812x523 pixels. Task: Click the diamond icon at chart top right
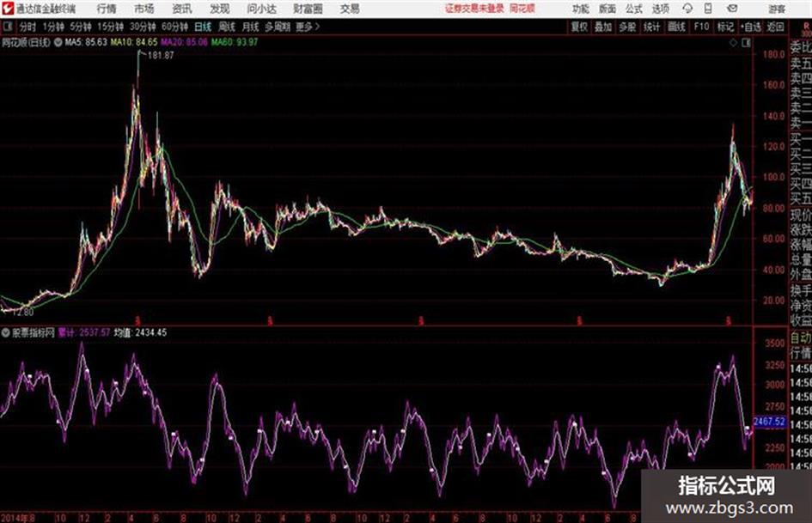tap(733, 43)
